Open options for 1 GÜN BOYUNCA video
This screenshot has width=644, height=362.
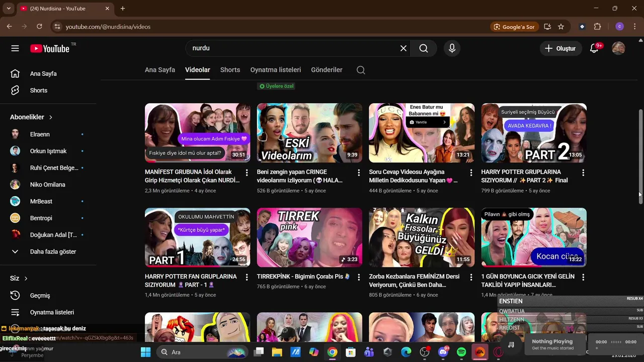(x=583, y=277)
